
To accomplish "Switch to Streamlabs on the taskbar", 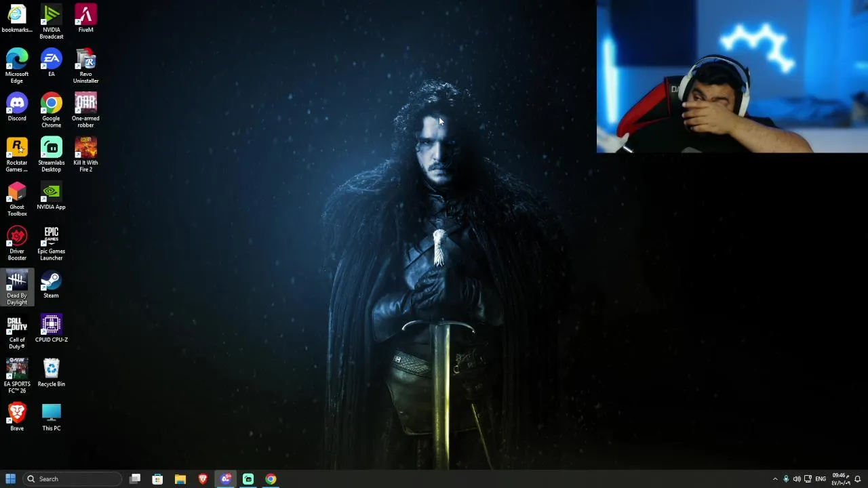I will tap(248, 479).
